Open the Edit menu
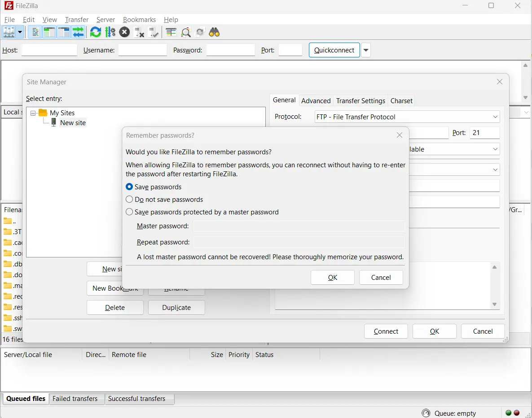Screen dimensions: 532x418 [29, 20]
